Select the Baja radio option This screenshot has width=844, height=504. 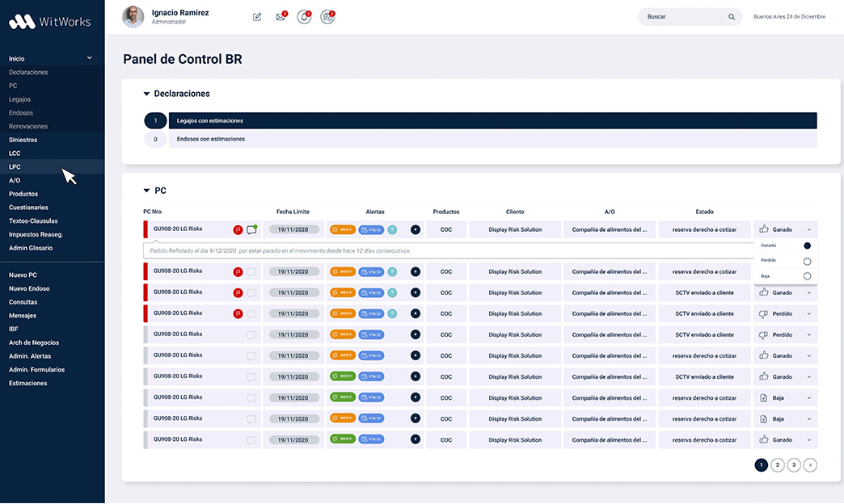(807, 276)
